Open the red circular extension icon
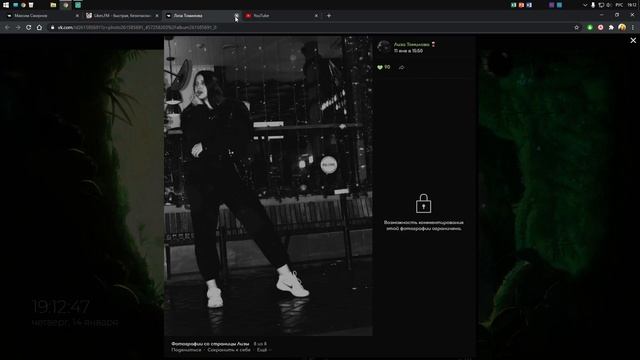This screenshot has width=640, height=360. pyautogui.click(x=600, y=27)
